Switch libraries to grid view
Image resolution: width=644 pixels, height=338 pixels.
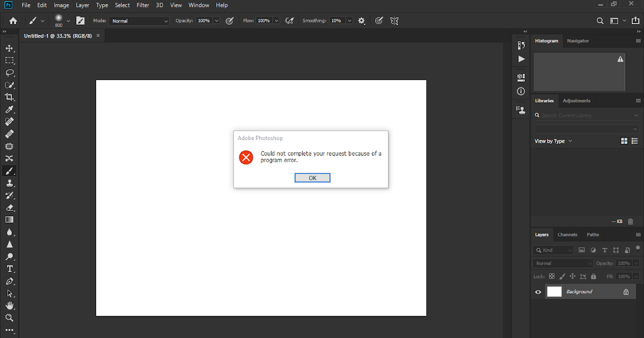click(x=624, y=141)
